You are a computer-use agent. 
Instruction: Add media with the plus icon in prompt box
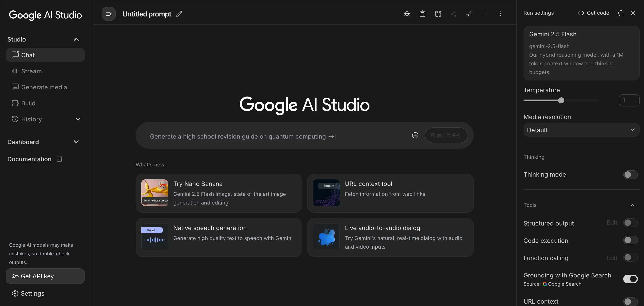(415, 135)
